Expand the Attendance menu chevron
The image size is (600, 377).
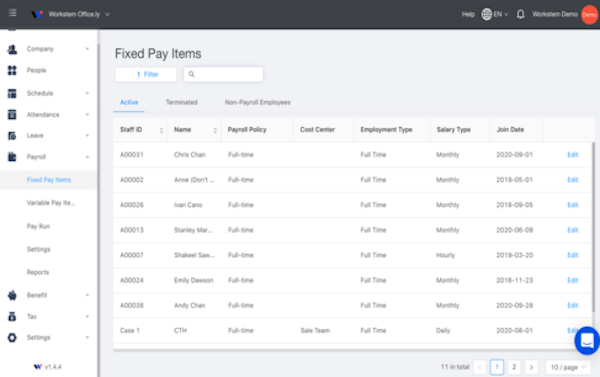pyautogui.click(x=87, y=114)
